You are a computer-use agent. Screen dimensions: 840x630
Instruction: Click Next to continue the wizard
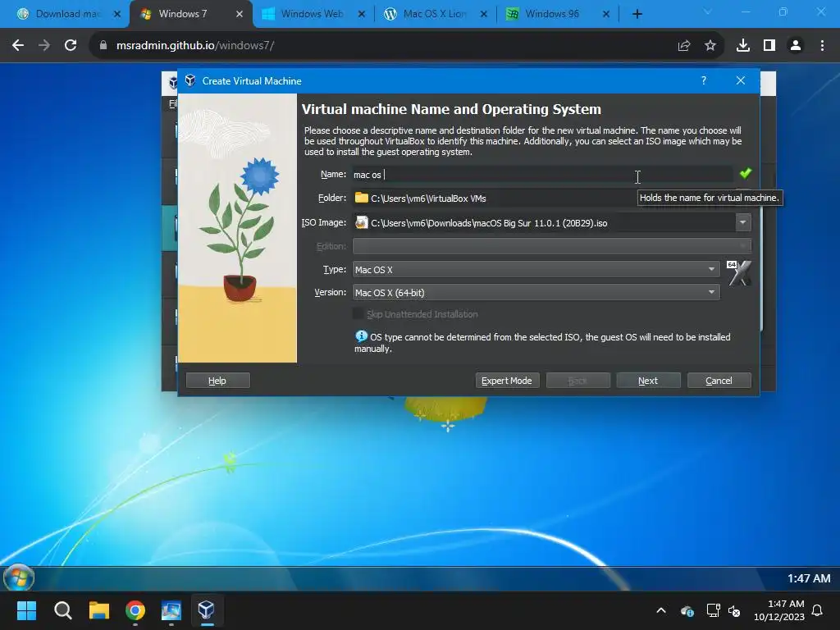click(x=648, y=381)
